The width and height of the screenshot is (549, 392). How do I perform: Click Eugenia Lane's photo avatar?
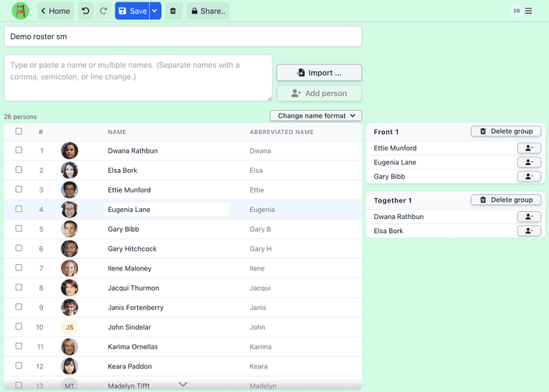[x=69, y=210]
